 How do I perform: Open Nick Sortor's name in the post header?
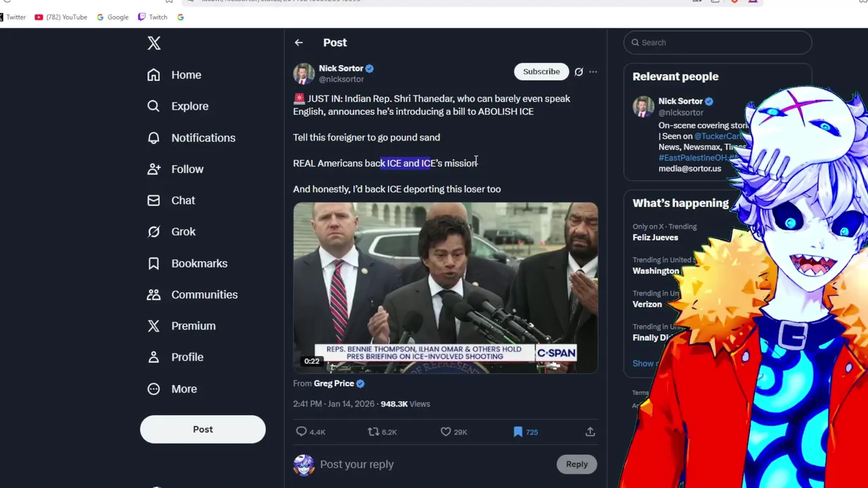[x=341, y=68]
